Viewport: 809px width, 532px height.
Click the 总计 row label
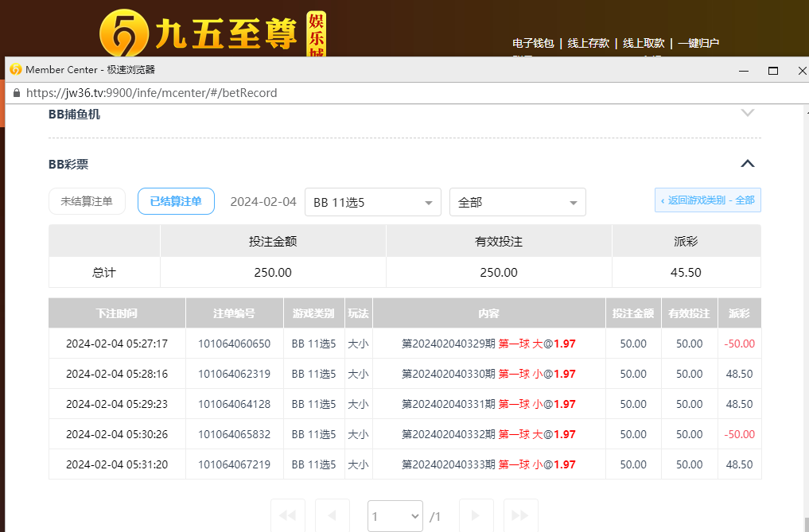[103, 273]
